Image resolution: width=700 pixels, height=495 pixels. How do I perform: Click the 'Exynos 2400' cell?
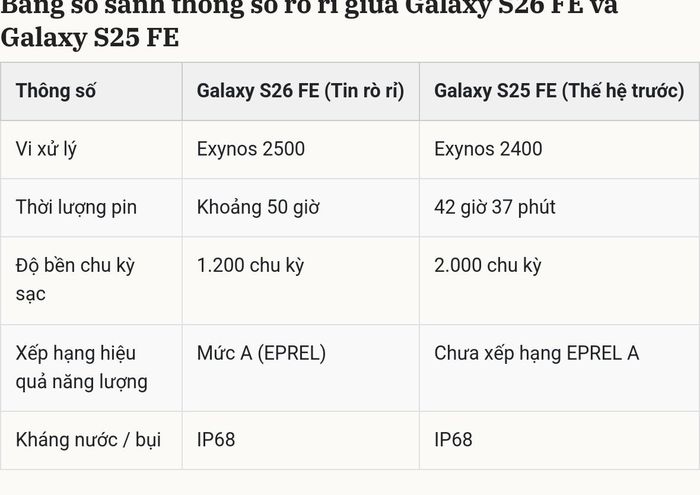point(488,149)
